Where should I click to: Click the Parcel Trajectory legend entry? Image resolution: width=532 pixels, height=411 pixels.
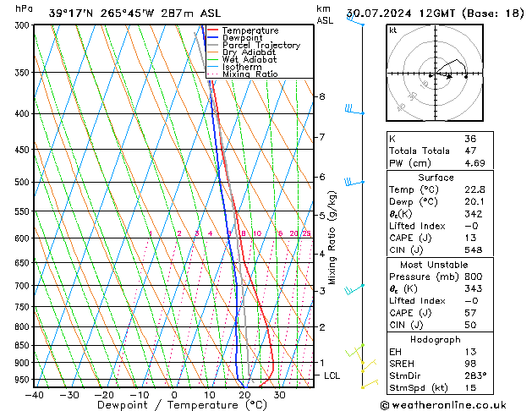(x=261, y=46)
